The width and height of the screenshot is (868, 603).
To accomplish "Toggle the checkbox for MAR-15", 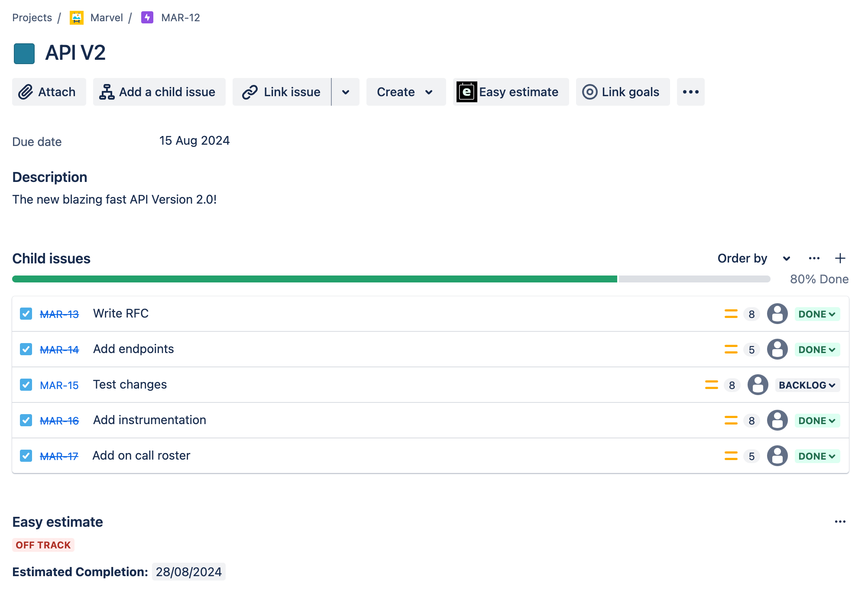I will click(26, 385).
